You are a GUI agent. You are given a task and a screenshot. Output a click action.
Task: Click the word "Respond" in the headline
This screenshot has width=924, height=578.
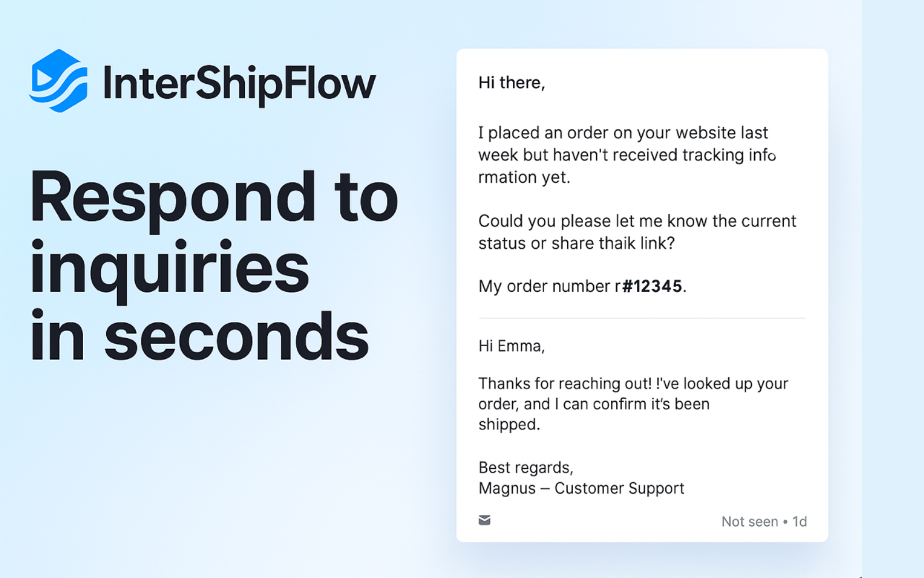173,197
